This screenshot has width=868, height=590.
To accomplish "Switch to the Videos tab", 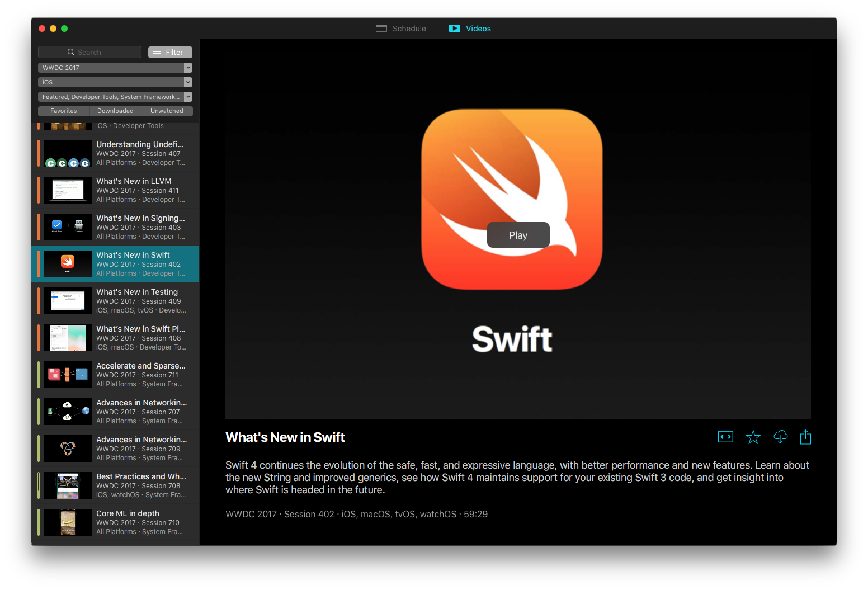I will (470, 29).
